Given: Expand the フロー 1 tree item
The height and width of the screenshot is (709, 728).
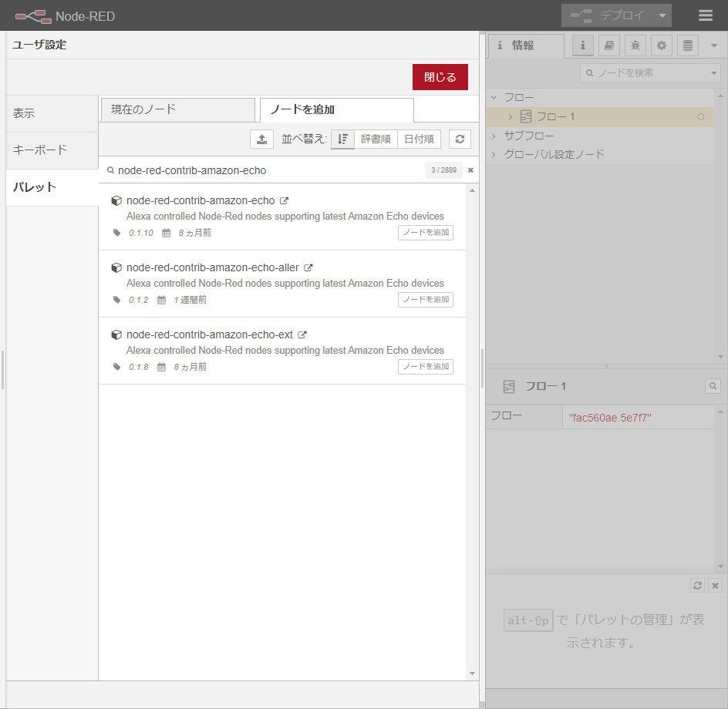Looking at the screenshot, I should point(511,117).
